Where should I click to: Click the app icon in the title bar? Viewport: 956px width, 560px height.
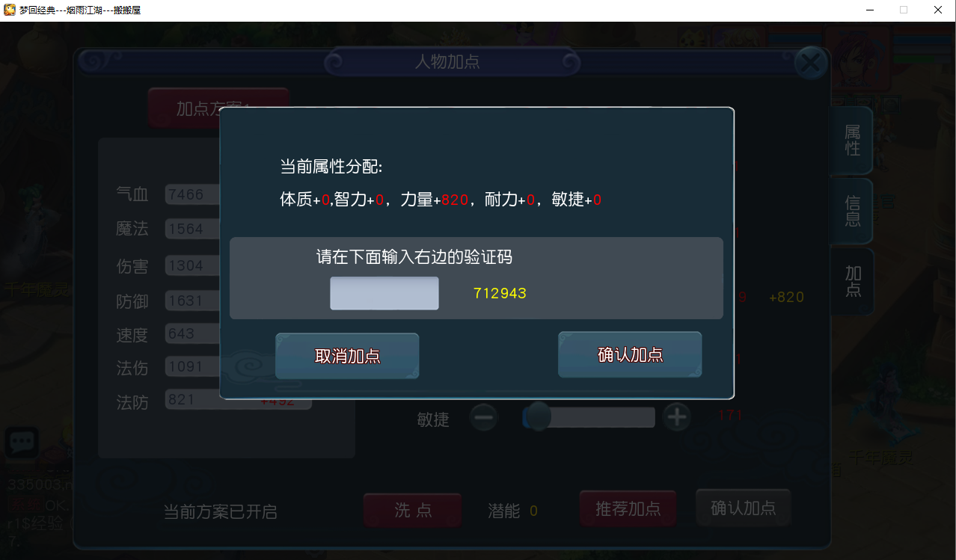[x=10, y=10]
